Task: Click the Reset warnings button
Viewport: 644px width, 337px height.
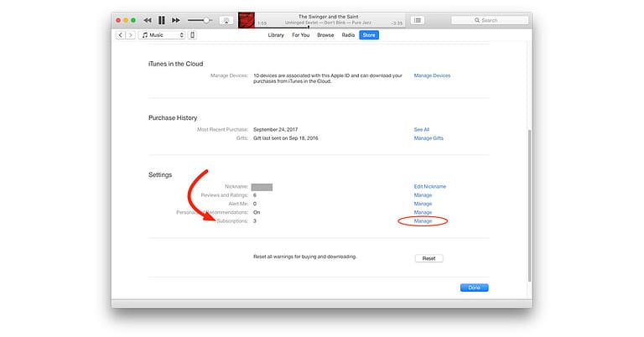Action: 428,258
